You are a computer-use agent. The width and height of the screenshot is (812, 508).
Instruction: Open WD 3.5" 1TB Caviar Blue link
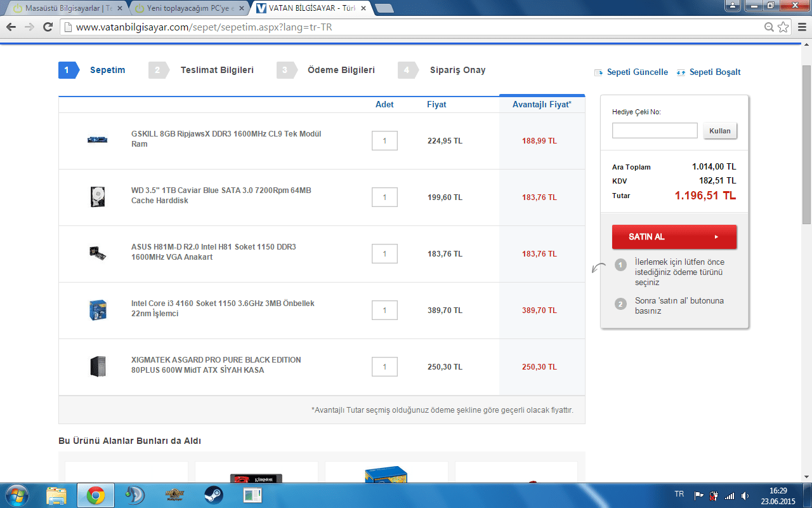click(221, 196)
